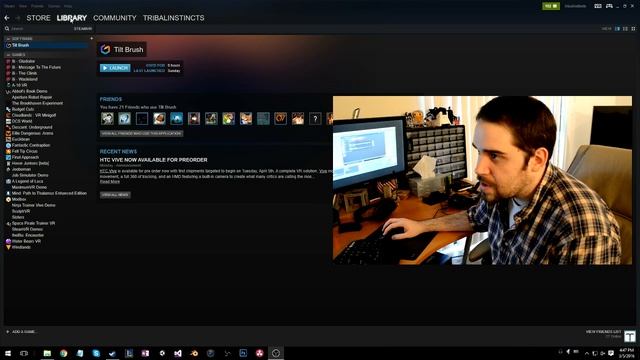Open View Friends List at bottom right
Viewport: 640px width, 360px height.
tap(603, 332)
